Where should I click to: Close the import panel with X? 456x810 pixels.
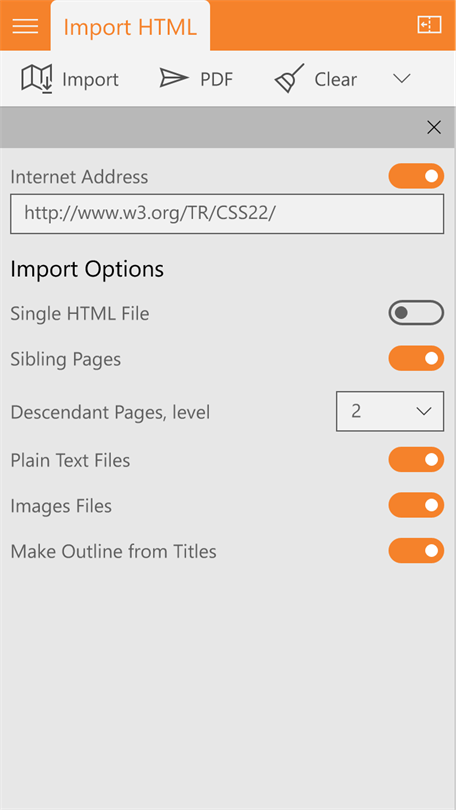pyautogui.click(x=434, y=128)
